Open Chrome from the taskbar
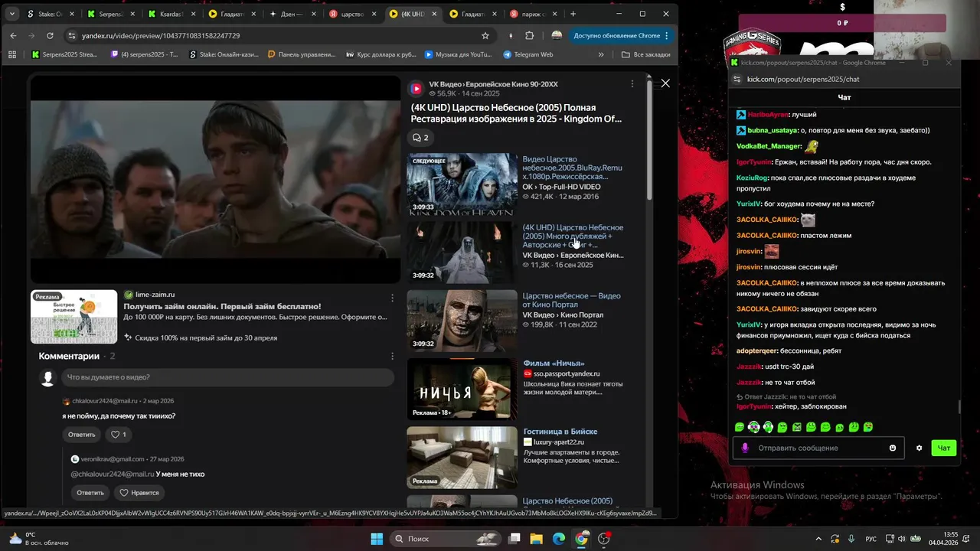 pyautogui.click(x=581, y=539)
